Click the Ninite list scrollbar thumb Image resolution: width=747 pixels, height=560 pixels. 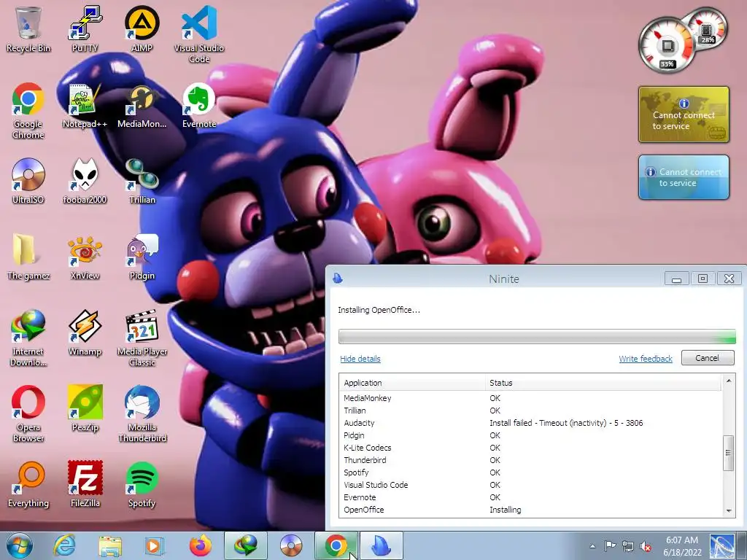[x=729, y=453]
